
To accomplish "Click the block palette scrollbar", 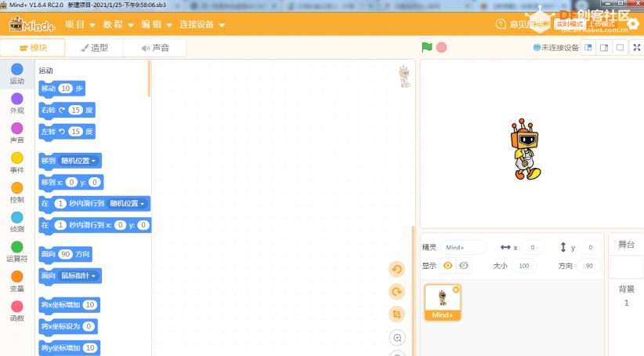I will point(149,78).
